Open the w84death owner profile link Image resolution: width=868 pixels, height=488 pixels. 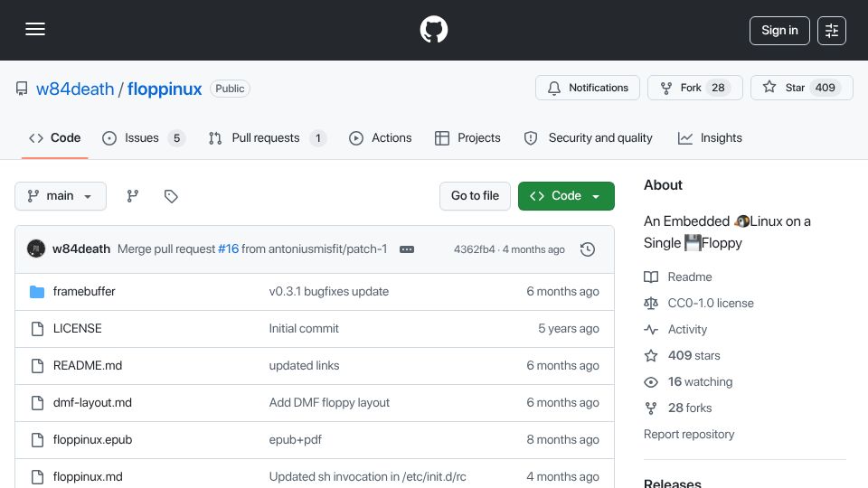pyautogui.click(x=75, y=89)
